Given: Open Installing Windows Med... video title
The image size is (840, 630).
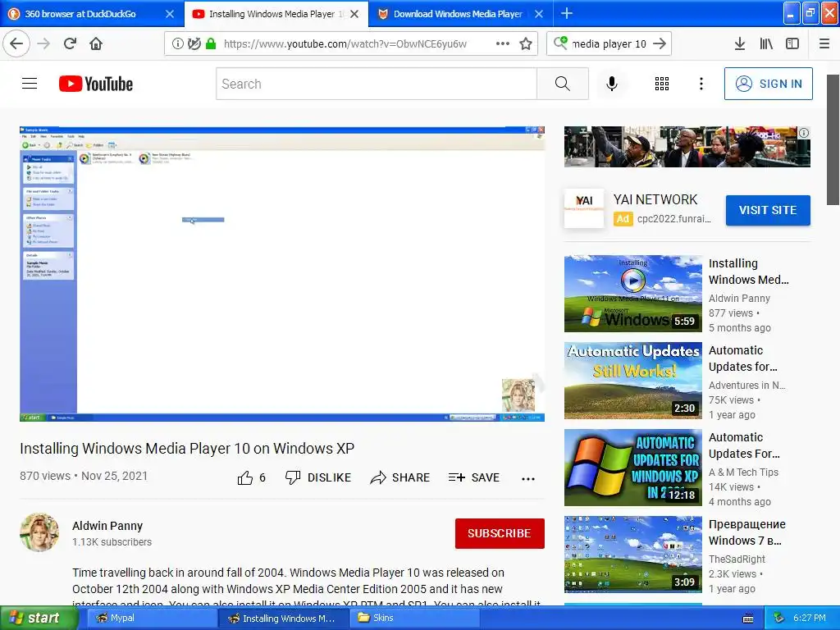Looking at the screenshot, I should click(748, 272).
